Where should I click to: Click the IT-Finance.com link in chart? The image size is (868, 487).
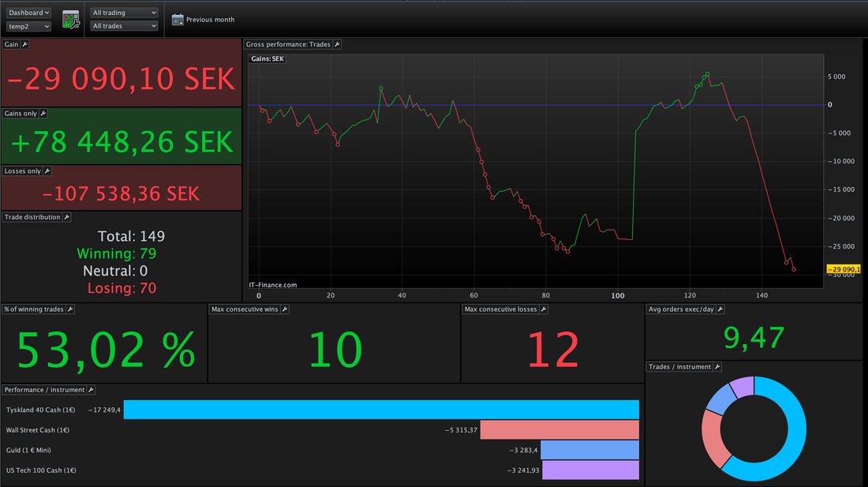click(272, 285)
